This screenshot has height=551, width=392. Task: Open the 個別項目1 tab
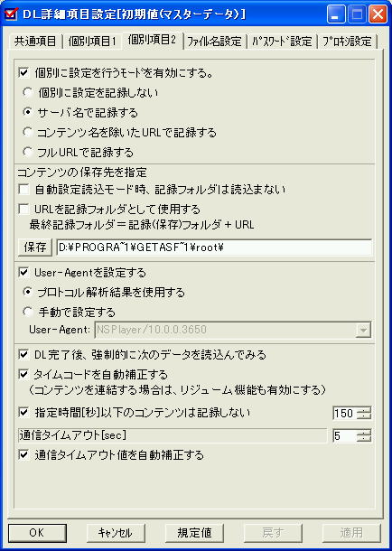tap(92, 42)
